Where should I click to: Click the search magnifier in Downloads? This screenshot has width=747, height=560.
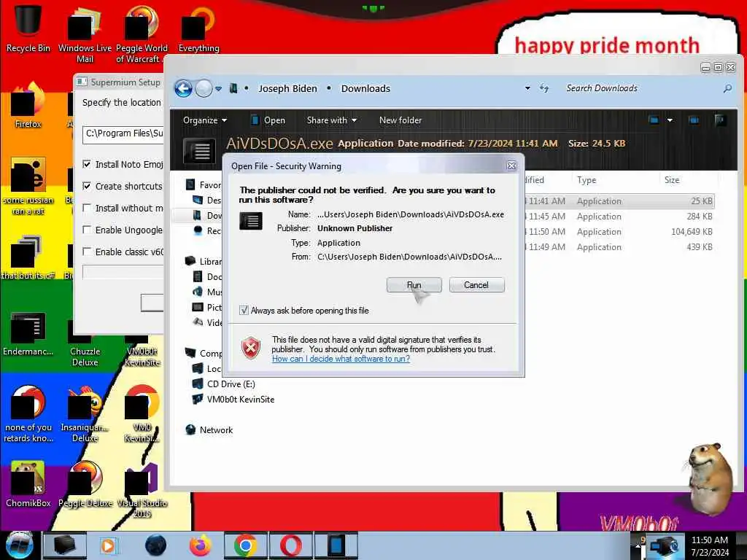pos(727,88)
